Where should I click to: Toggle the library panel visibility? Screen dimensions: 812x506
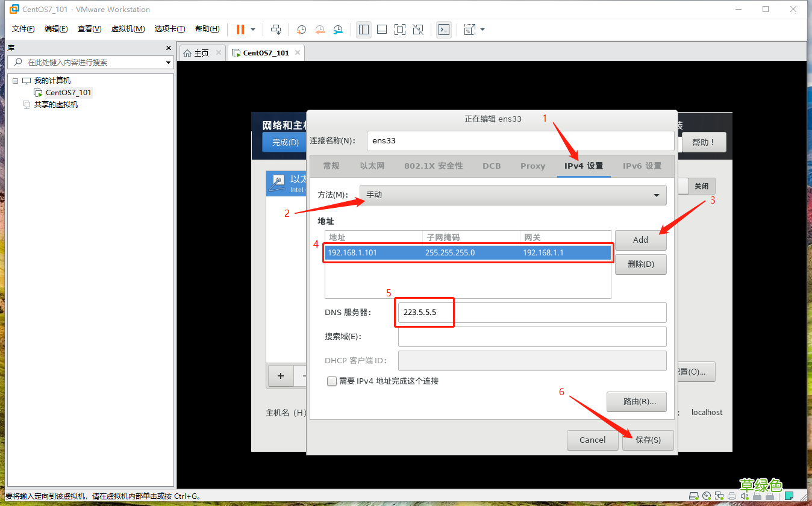(x=364, y=29)
